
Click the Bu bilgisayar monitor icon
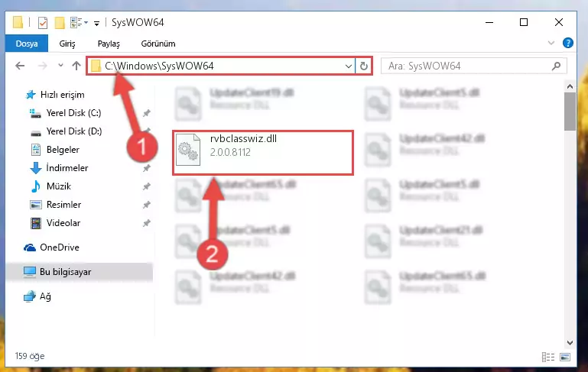click(30, 272)
